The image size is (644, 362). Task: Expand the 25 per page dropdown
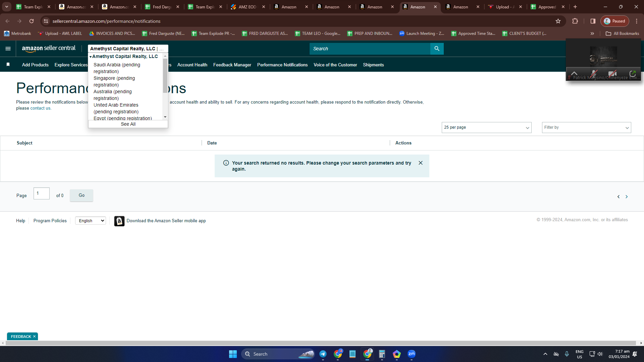(x=486, y=127)
